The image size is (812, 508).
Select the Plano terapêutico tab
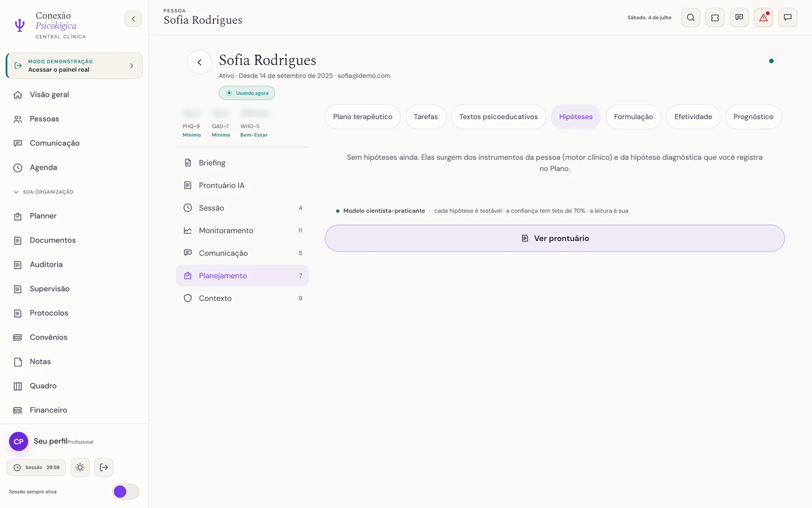pyautogui.click(x=363, y=117)
